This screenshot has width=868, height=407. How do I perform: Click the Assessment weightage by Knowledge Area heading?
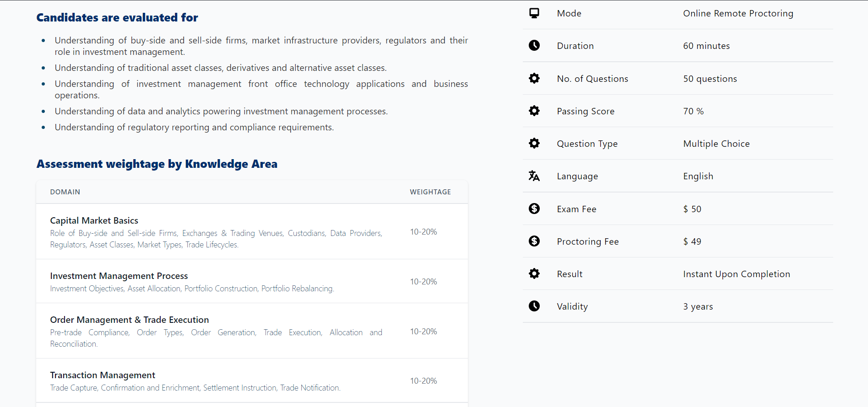[157, 164]
